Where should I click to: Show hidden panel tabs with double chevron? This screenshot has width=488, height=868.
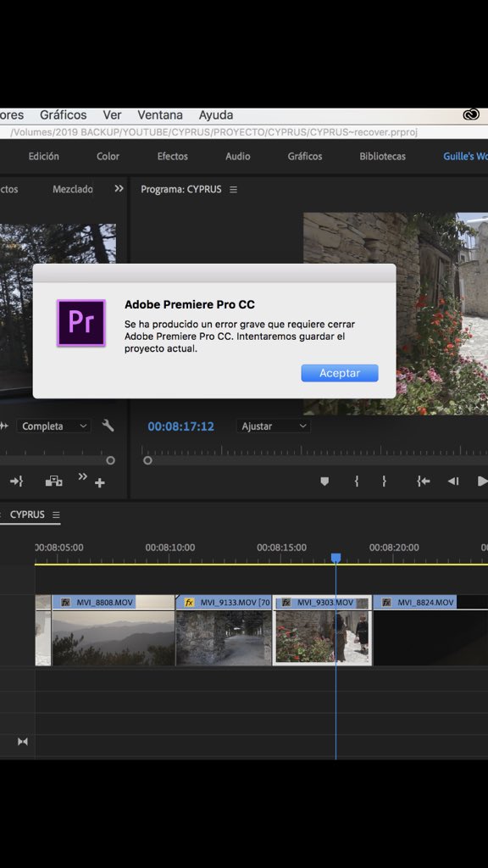[x=119, y=189]
